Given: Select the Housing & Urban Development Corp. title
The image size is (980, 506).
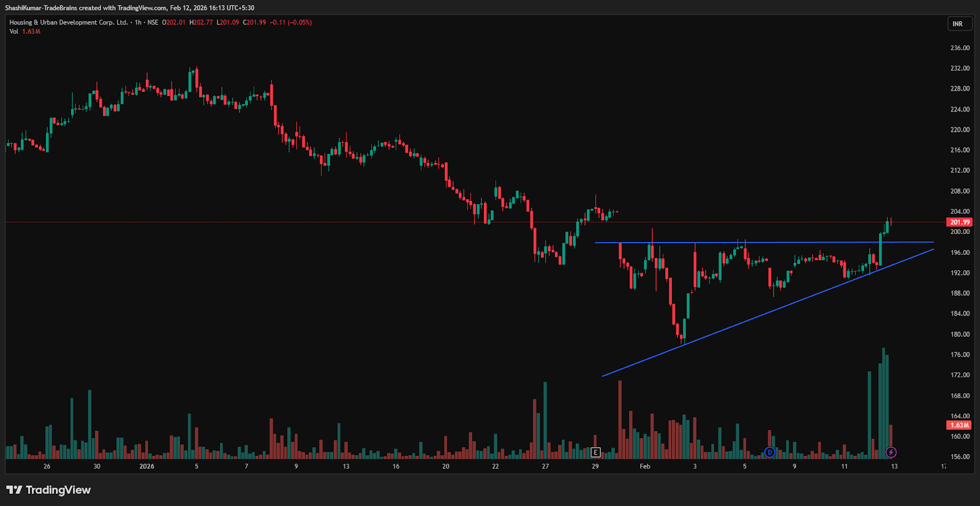Looking at the screenshot, I should [x=69, y=23].
